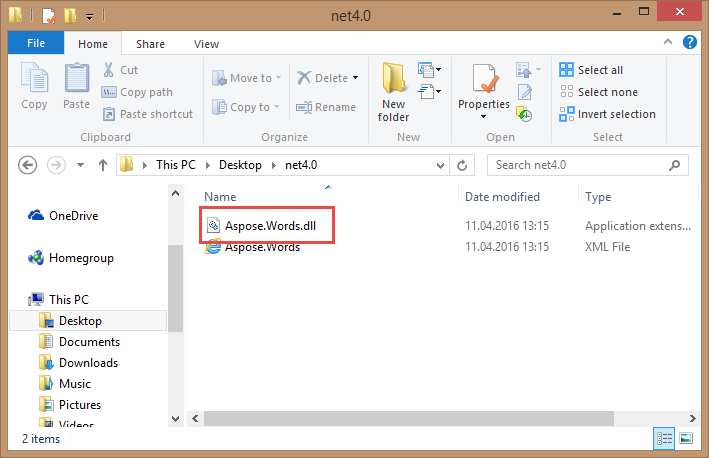
Task: Sort by the Name column header
Action: click(x=220, y=197)
